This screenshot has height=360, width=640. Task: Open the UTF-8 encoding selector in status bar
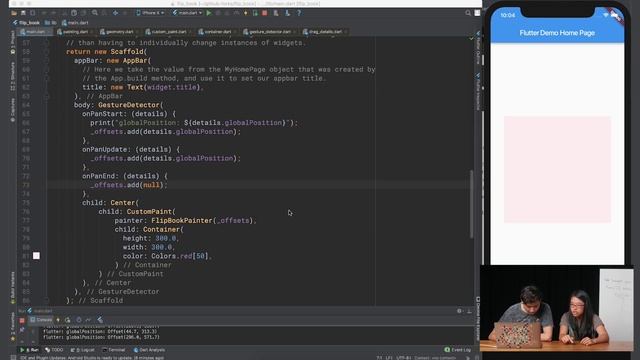point(403,358)
